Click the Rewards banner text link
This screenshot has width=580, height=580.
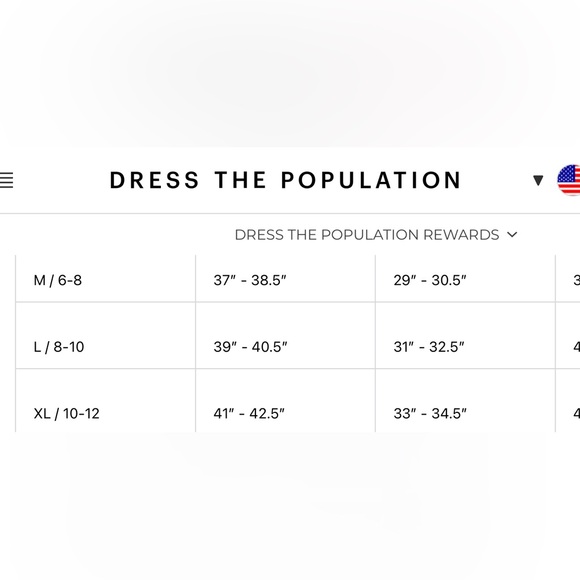[x=367, y=235]
